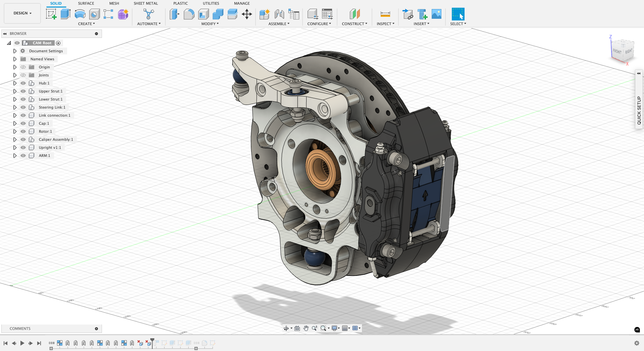Select the Extrude tool

tap(65, 14)
